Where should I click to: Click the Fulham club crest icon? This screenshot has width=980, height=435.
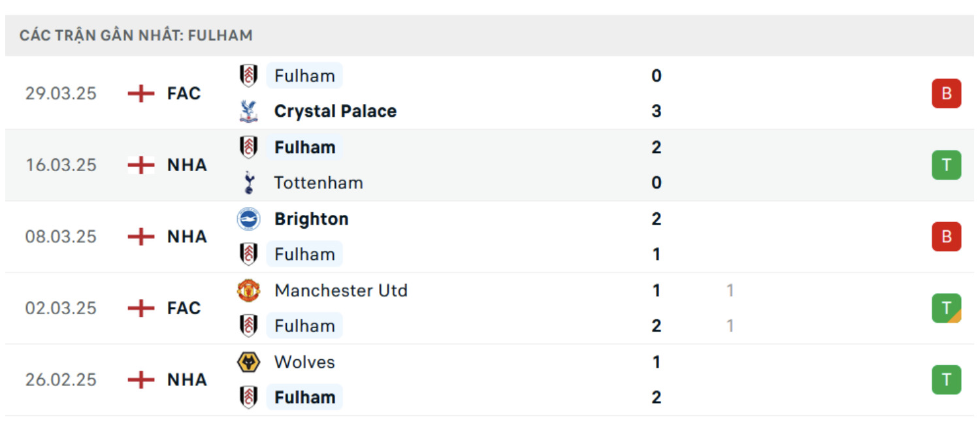(x=249, y=76)
